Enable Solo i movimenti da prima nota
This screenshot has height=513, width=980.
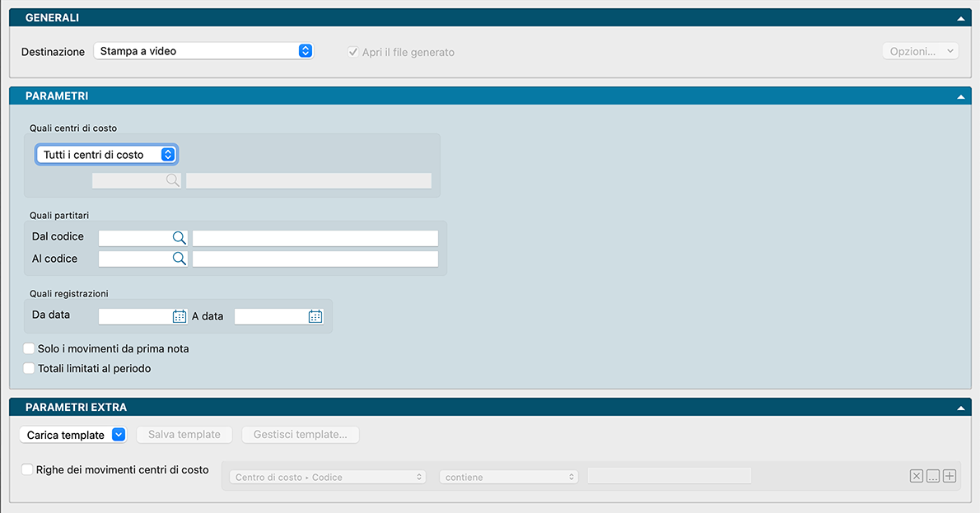pyautogui.click(x=29, y=349)
